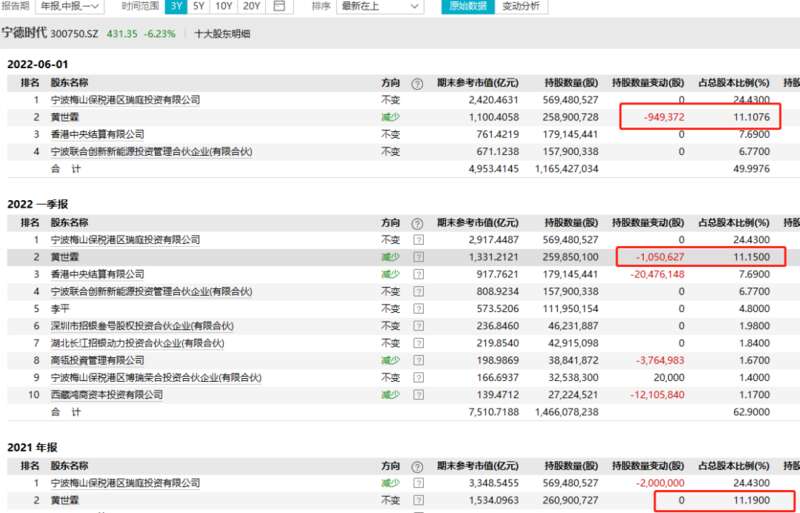Viewport: 800px width, 513px height.
Task: Expand the 报告期 dropdown
Action: (x=70, y=6)
